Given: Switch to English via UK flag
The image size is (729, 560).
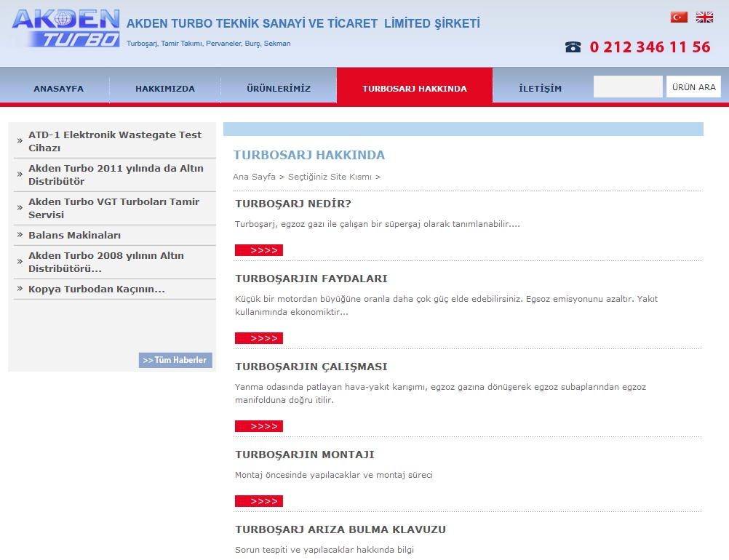Looking at the screenshot, I should (704, 17).
